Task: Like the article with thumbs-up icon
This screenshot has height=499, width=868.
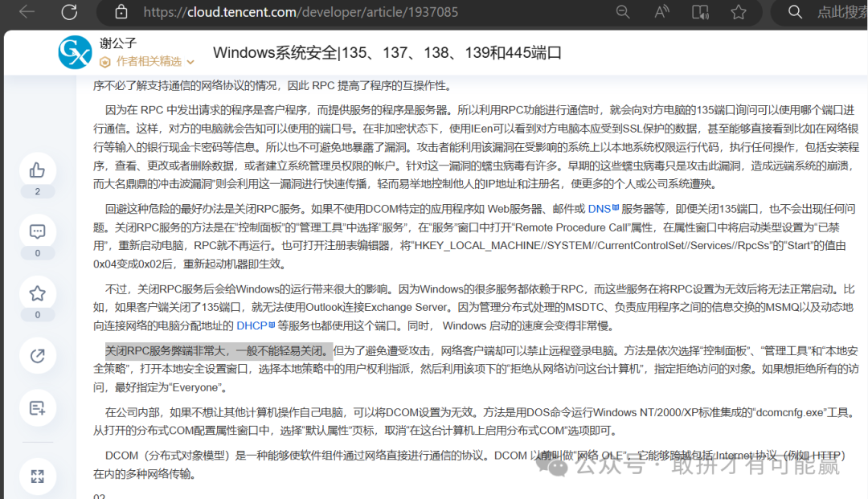Action: pos(37,170)
